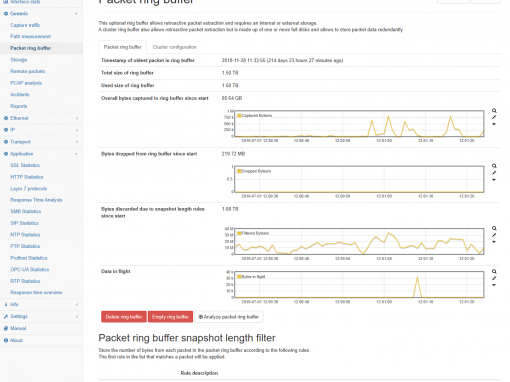Image resolution: width=510 pixels, height=382 pixels.
Task: Zoom the Captured Bytes chart with magnifier icon
Action: pyautogui.click(x=494, y=111)
